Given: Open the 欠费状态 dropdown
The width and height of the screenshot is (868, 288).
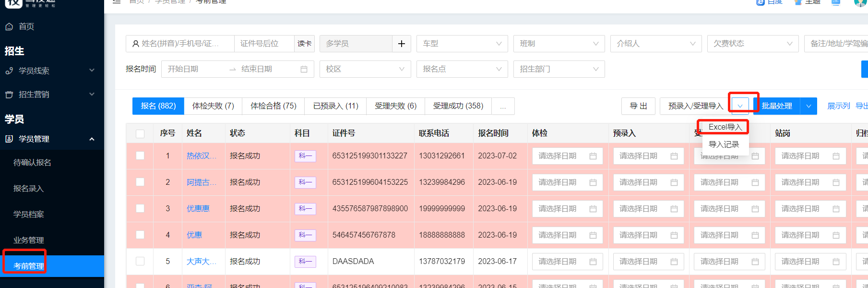Looking at the screenshot, I should (753, 44).
